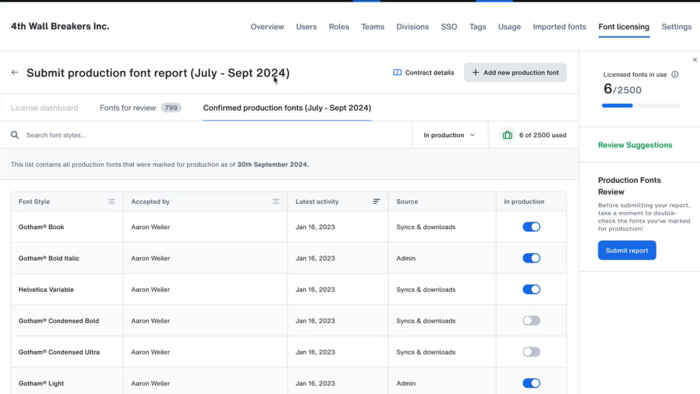Click the licensed fonts usage progress bar

[x=641, y=106]
